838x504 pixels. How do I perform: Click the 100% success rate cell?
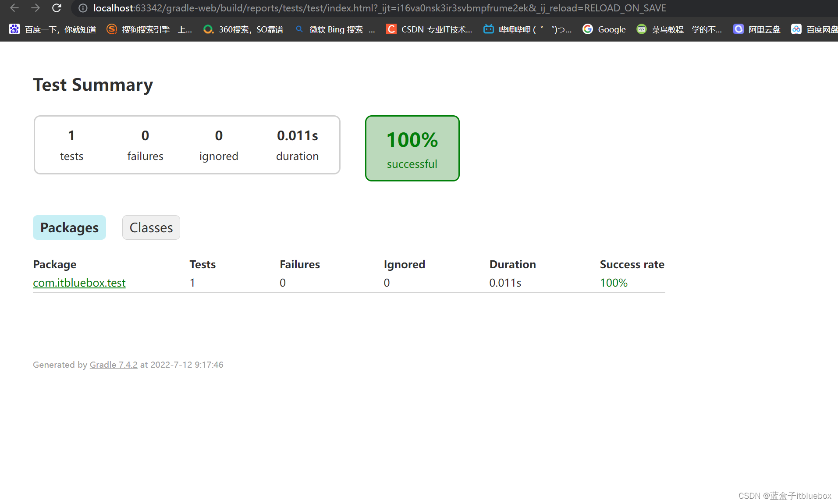(x=614, y=283)
